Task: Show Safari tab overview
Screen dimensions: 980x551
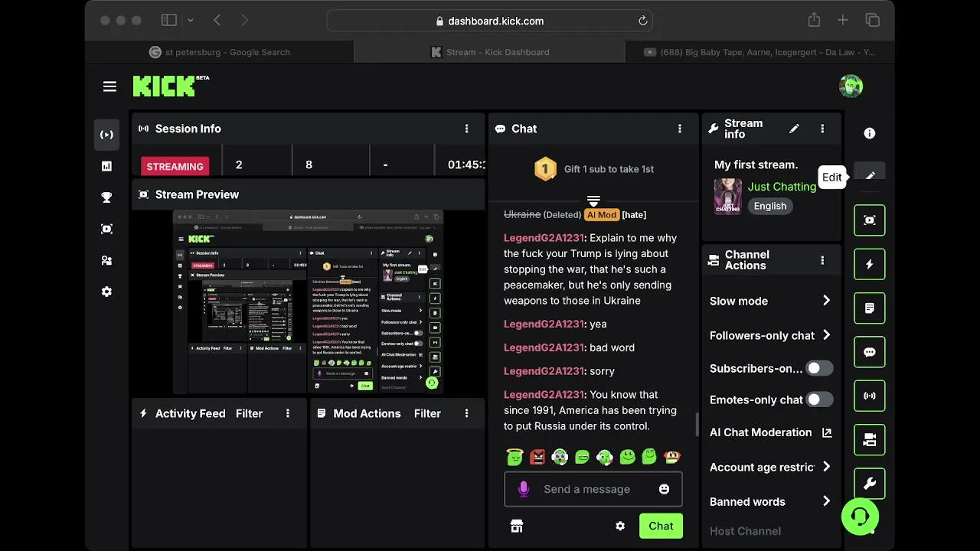Action: point(872,21)
